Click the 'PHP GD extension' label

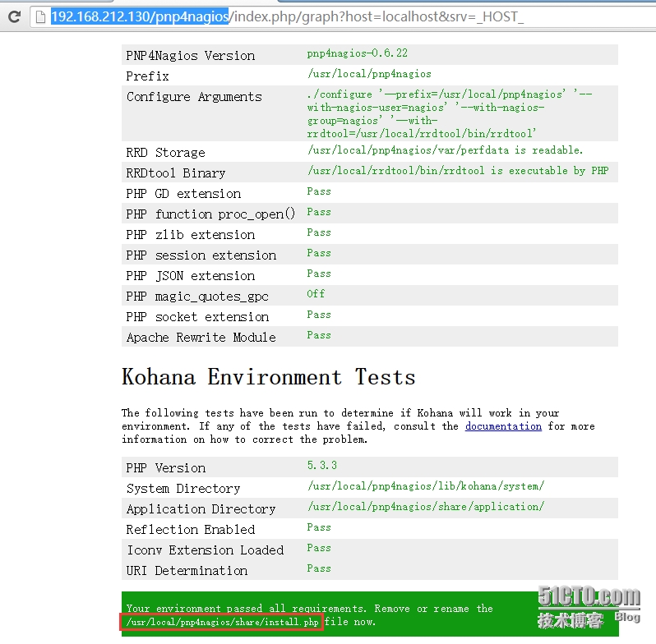[x=183, y=194]
